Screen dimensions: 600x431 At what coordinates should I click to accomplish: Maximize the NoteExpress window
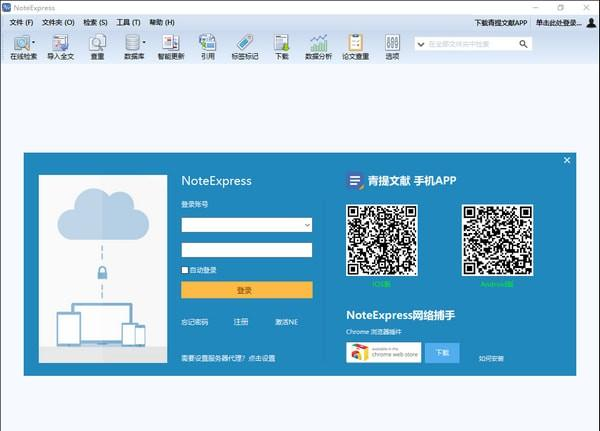pyautogui.click(x=561, y=7)
